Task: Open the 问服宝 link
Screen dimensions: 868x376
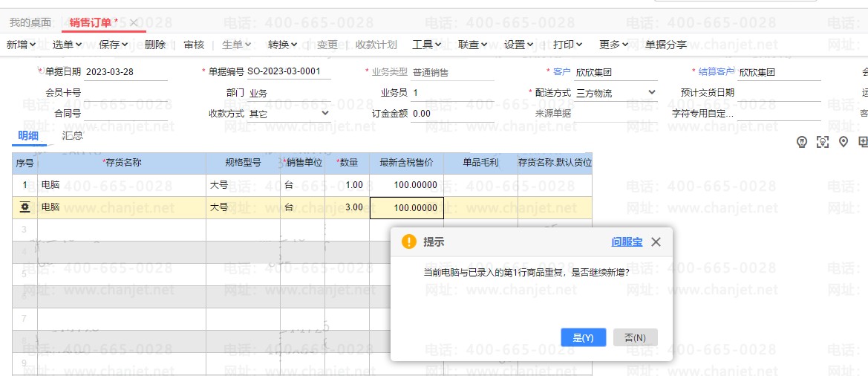Action: (627, 242)
